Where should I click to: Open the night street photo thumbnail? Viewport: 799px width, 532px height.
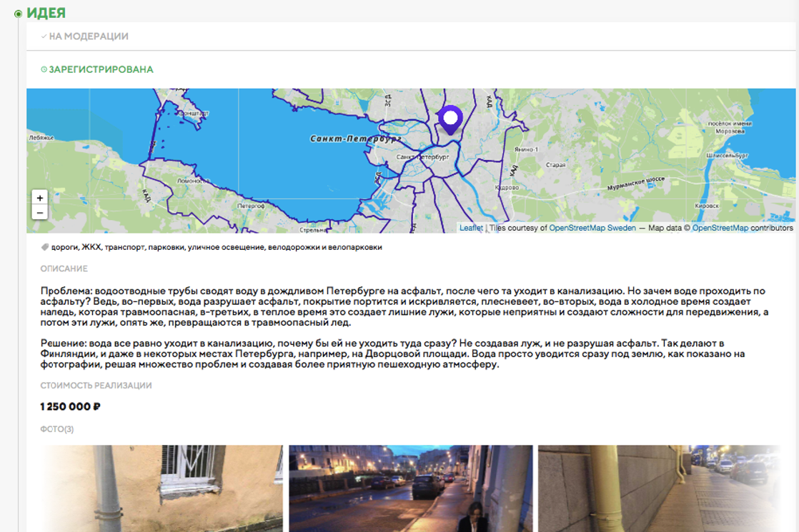click(410, 488)
